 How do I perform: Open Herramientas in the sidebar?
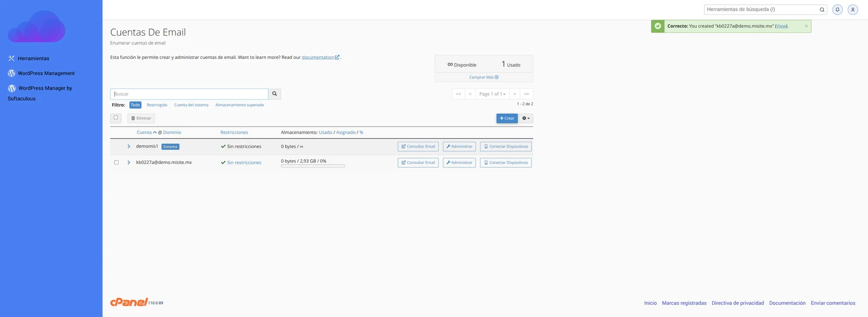(x=33, y=59)
